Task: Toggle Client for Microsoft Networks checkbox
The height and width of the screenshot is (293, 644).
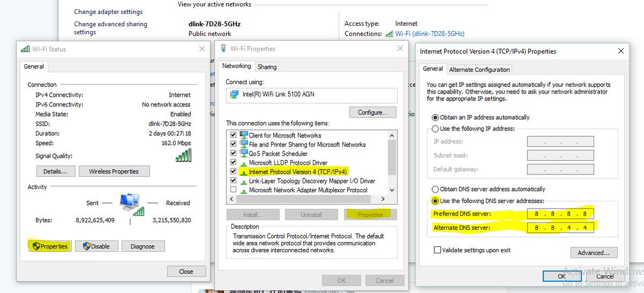Action: (x=233, y=135)
